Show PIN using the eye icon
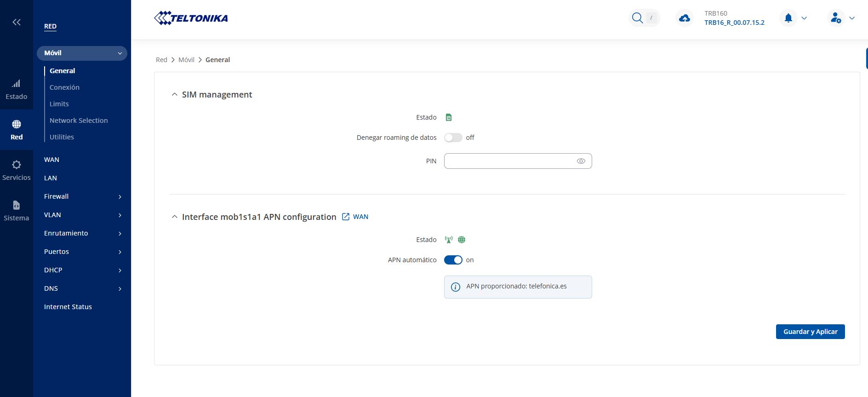 coord(581,161)
